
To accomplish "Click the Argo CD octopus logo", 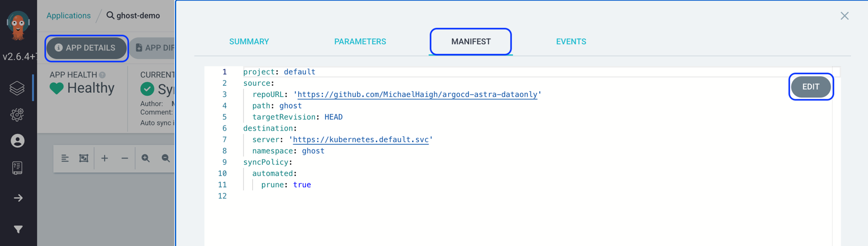I will (18, 25).
